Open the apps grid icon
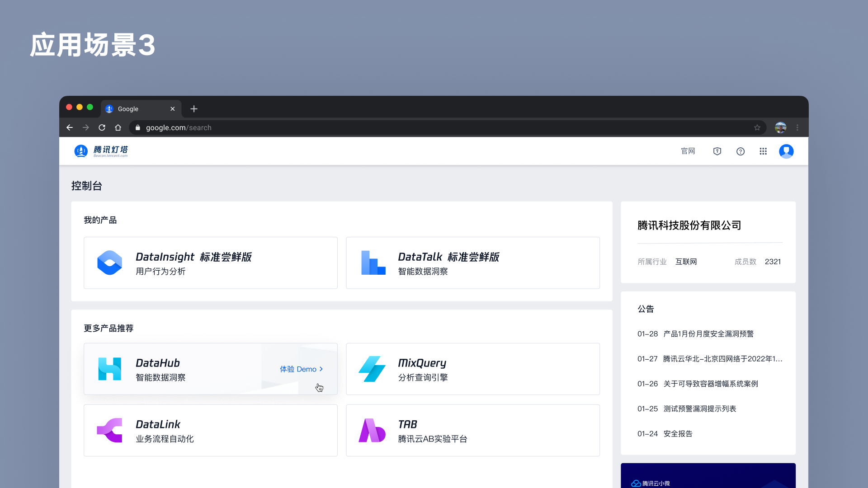Viewport: 868px width, 488px height. coord(763,151)
